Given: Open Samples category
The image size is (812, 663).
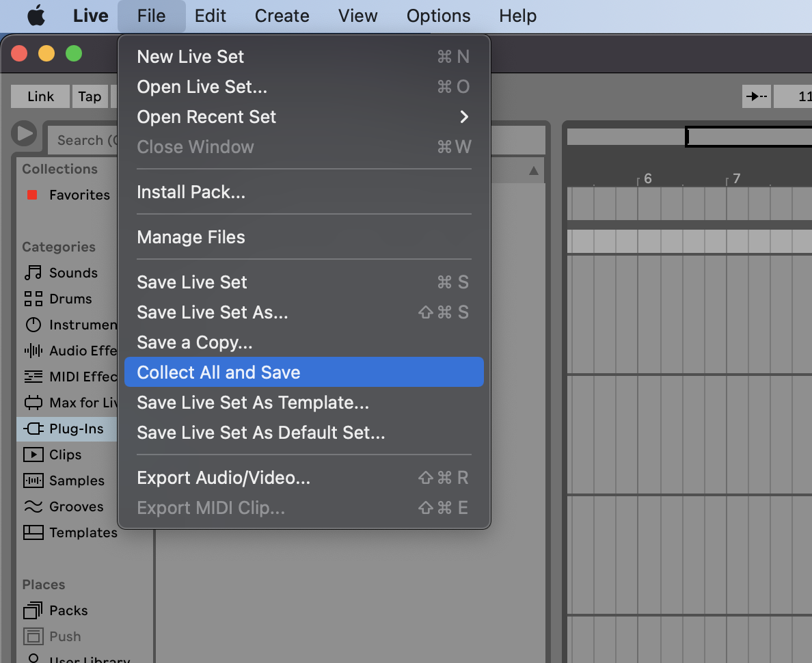Looking at the screenshot, I should (67, 481).
